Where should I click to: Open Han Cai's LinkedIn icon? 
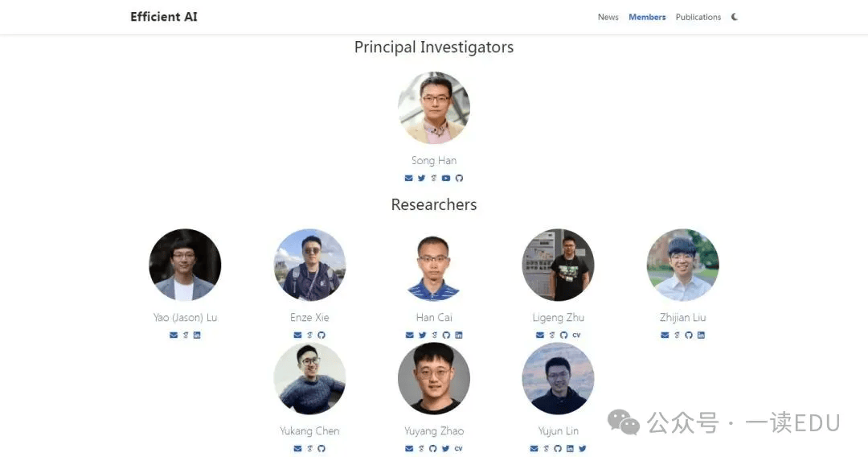point(459,336)
